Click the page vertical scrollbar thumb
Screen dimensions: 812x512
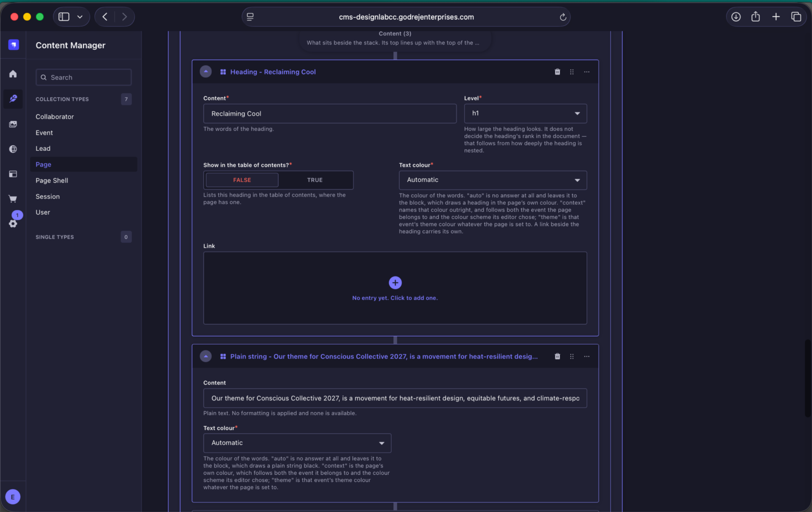click(807, 378)
